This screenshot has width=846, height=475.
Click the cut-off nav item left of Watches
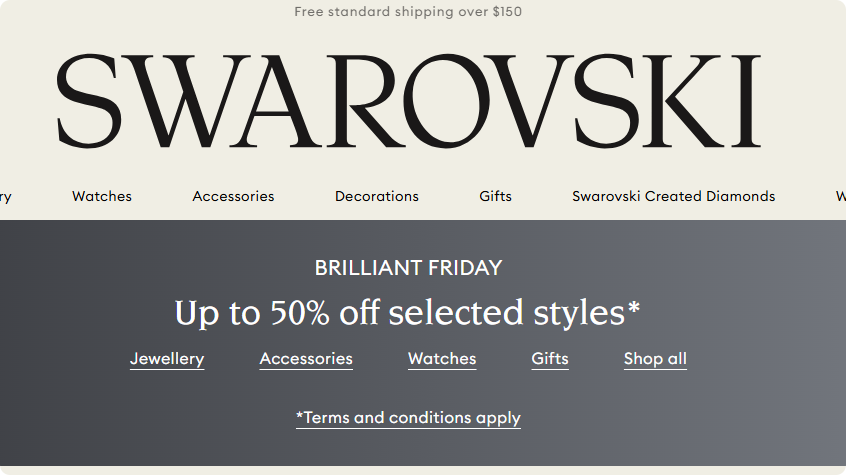5,197
